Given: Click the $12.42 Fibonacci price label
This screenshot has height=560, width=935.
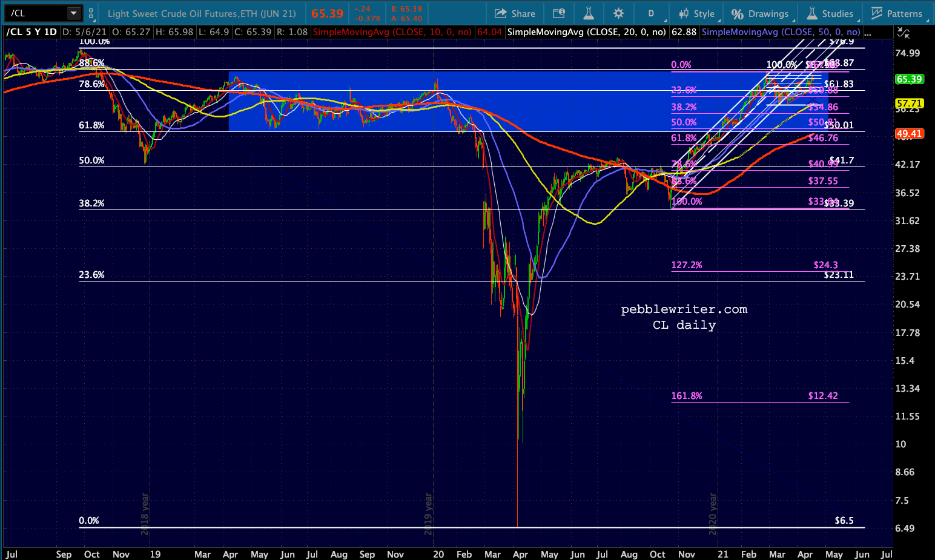Looking at the screenshot, I should [823, 396].
